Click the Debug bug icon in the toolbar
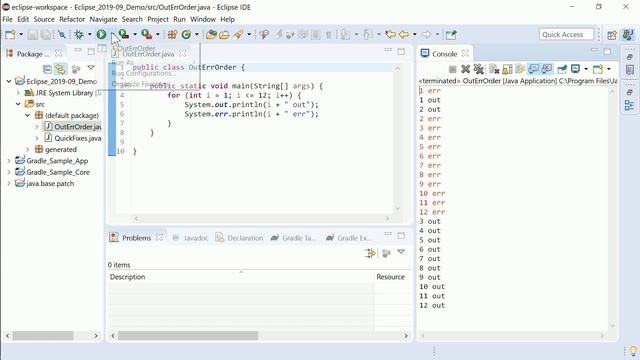This screenshot has width=640, height=360. pyautogui.click(x=79, y=35)
